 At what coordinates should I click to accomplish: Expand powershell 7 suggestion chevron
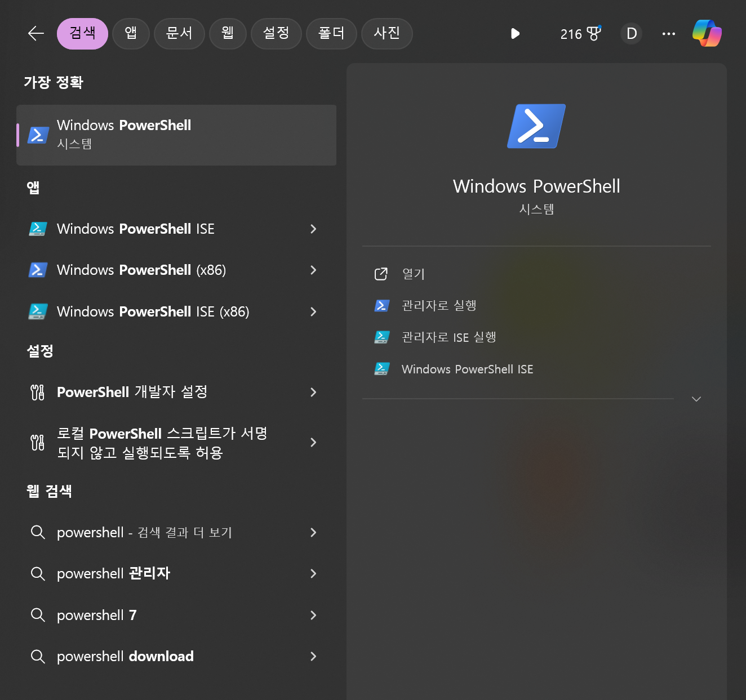click(313, 615)
